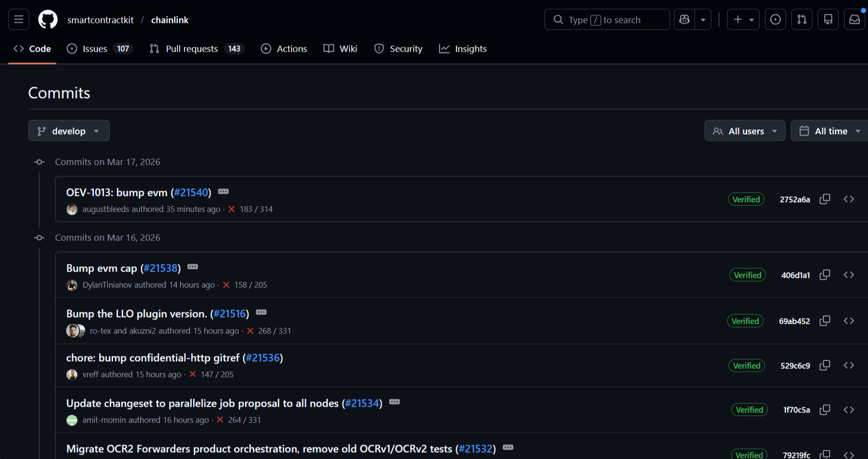This screenshot has height=459, width=868.
Task: Open the develop branch dropdown
Action: (x=69, y=130)
